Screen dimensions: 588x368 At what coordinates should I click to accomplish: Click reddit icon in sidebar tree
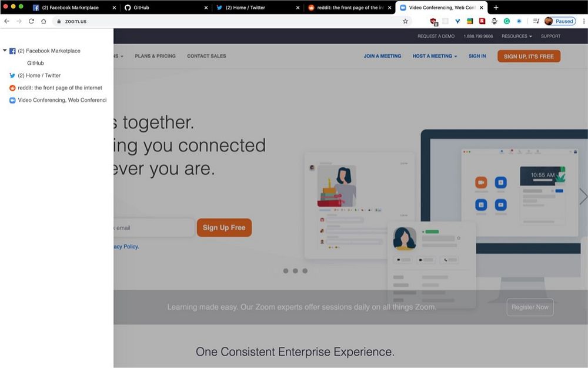click(x=12, y=88)
